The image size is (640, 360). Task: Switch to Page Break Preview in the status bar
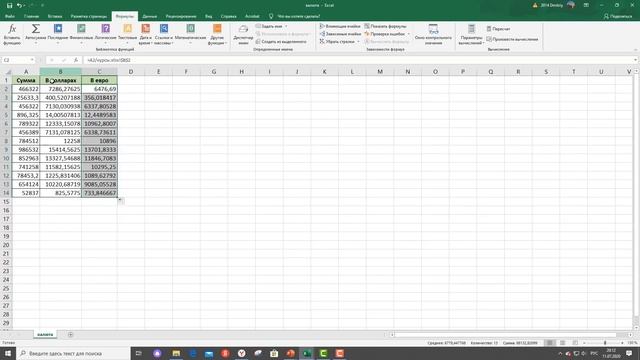coord(575,343)
